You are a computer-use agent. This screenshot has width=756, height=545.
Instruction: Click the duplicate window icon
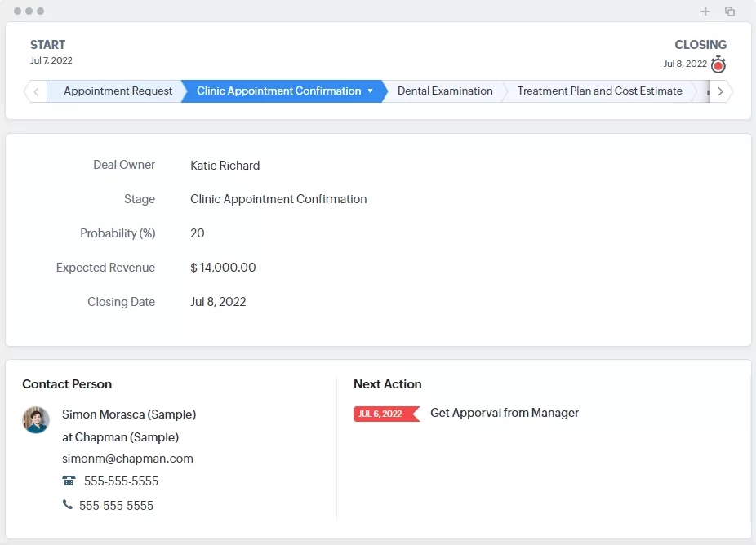click(730, 11)
